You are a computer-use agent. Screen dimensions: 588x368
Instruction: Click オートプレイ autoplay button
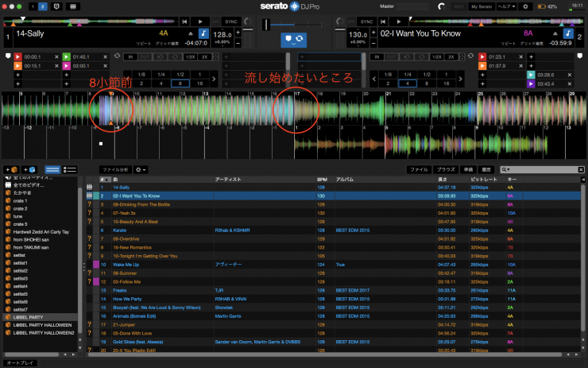[x=20, y=362]
